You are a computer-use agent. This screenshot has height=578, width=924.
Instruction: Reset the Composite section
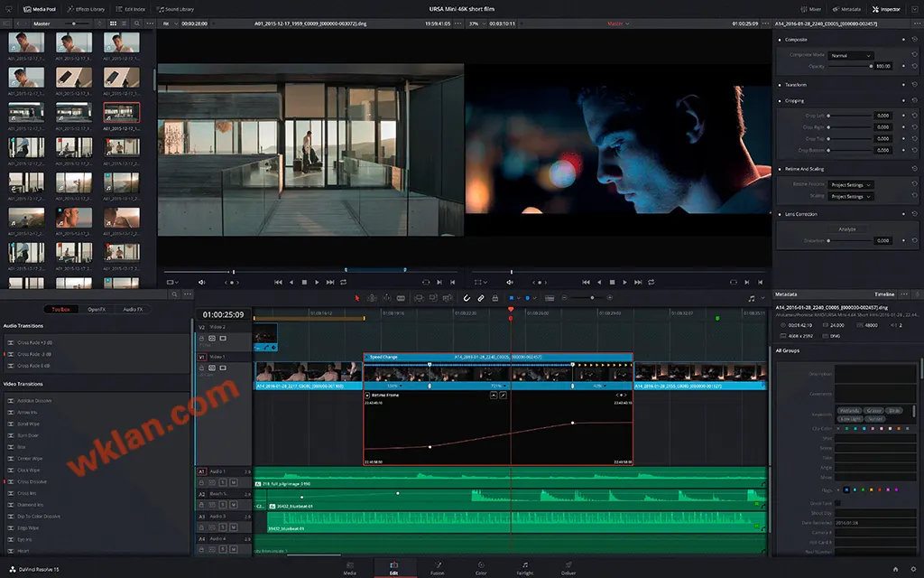pyautogui.click(x=915, y=40)
